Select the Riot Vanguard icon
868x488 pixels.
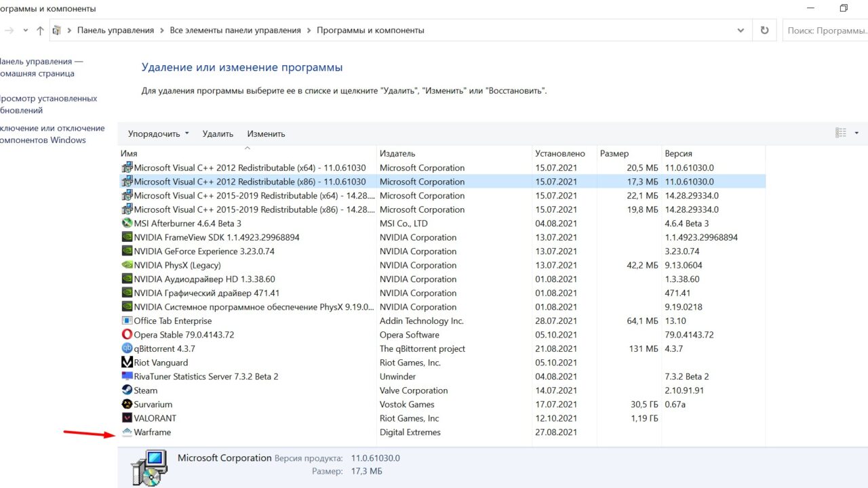pos(127,363)
